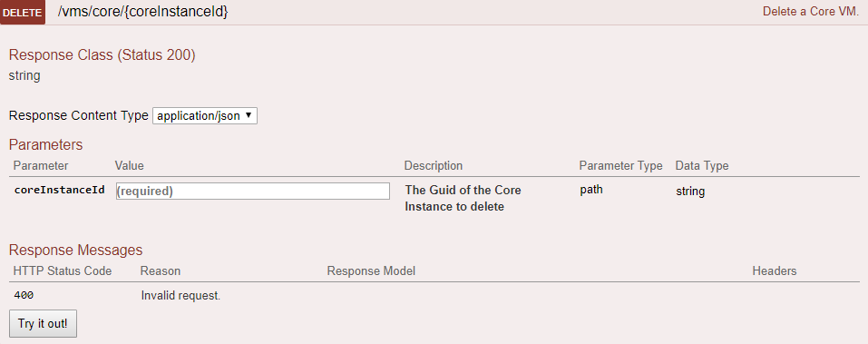The height and width of the screenshot is (344, 868).
Task: Select the Response Class (Status 200) heading
Action: coord(102,55)
